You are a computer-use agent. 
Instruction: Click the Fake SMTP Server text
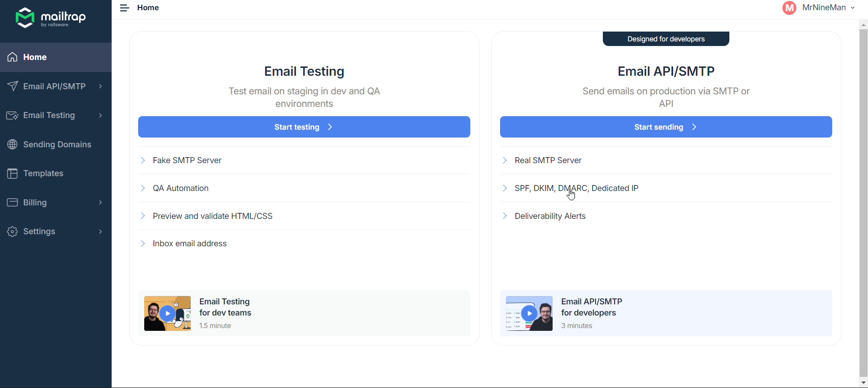click(x=187, y=160)
